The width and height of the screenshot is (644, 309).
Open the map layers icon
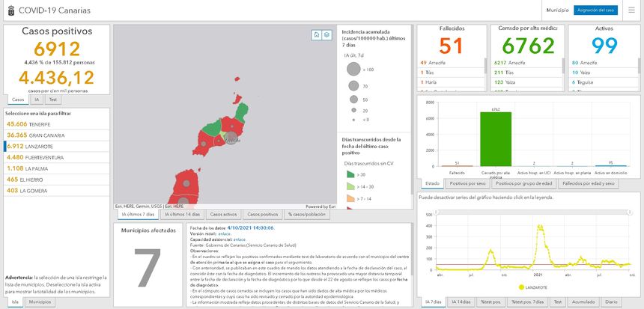(x=326, y=34)
